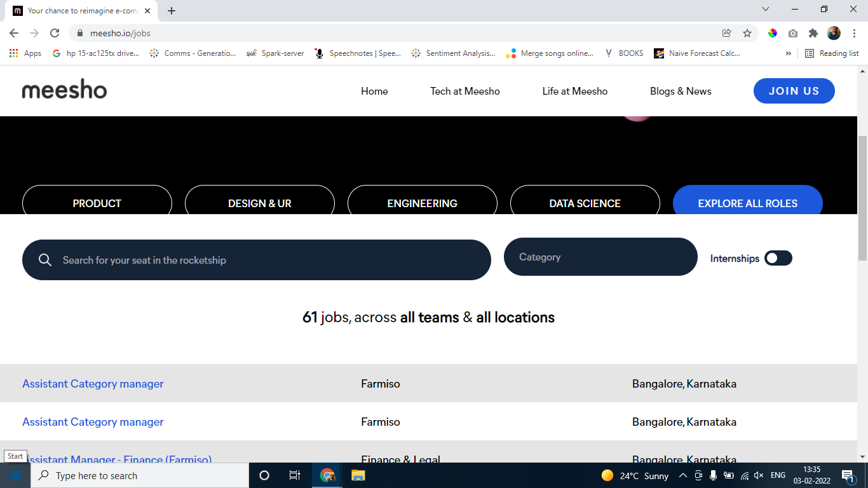Share this page using the share icon

pyautogui.click(x=727, y=33)
